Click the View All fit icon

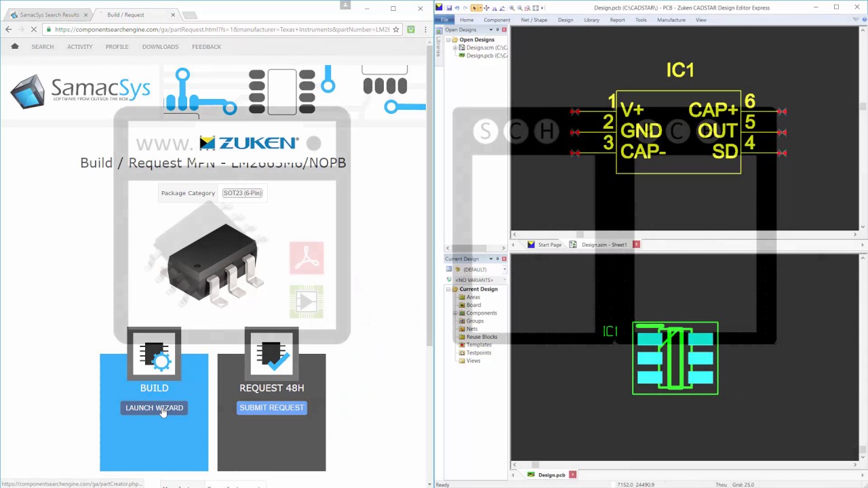[536, 8]
